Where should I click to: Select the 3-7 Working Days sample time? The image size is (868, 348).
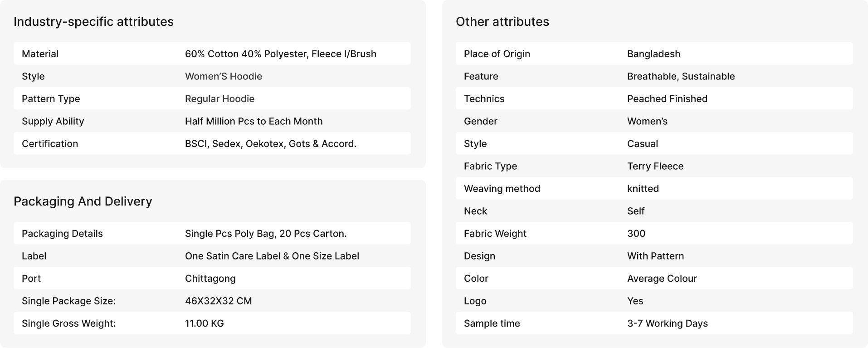coord(668,323)
